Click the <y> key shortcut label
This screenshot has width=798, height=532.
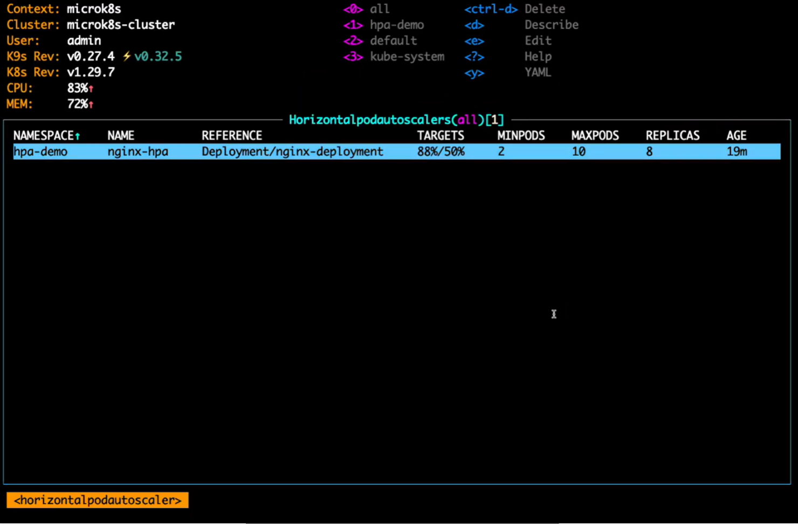pos(474,73)
